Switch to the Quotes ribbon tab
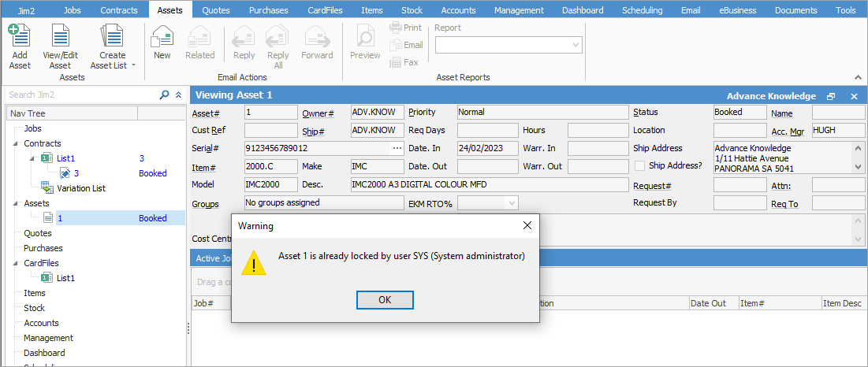 click(x=216, y=10)
